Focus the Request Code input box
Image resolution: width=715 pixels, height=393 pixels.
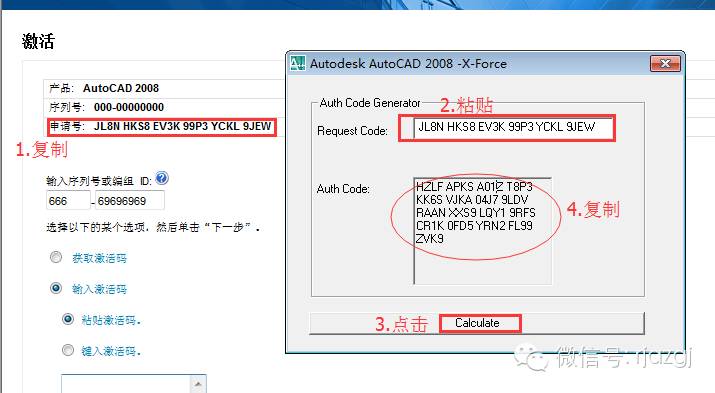(513, 128)
